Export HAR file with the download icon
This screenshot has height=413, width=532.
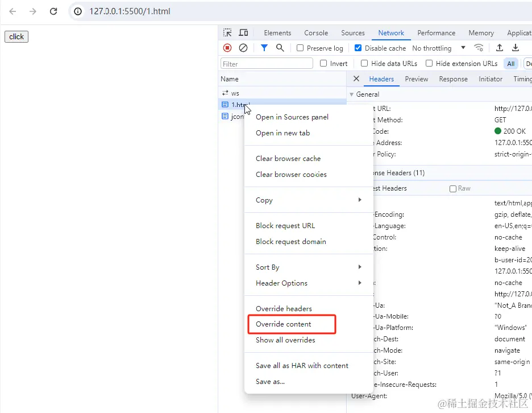516,48
